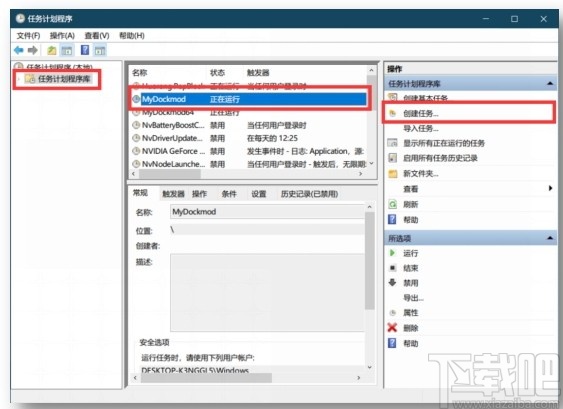The height and width of the screenshot is (409, 563).
Task: Click help icon under 任务计划程序库 actions section
Action: tap(392, 219)
